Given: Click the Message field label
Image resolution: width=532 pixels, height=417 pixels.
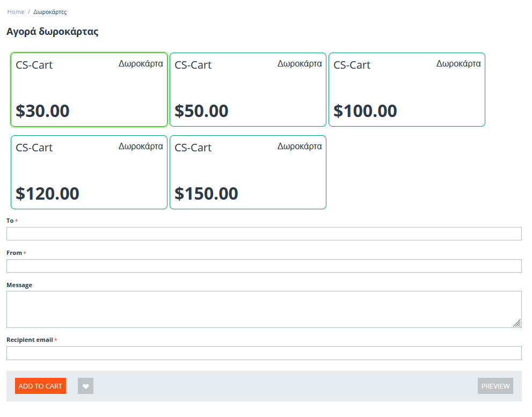Looking at the screenshot, I should click(19, 285).
